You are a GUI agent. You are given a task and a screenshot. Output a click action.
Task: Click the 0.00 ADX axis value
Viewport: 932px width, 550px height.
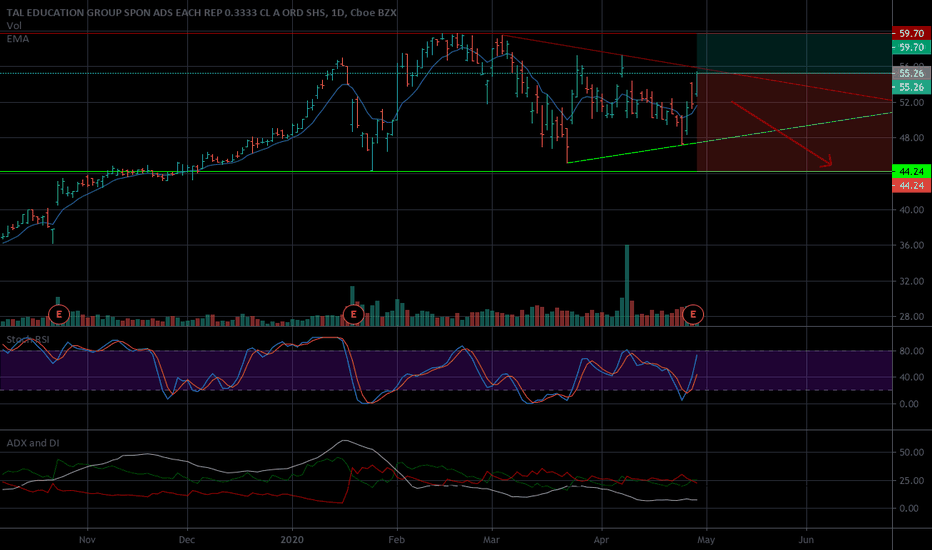(x=909, y=508)
